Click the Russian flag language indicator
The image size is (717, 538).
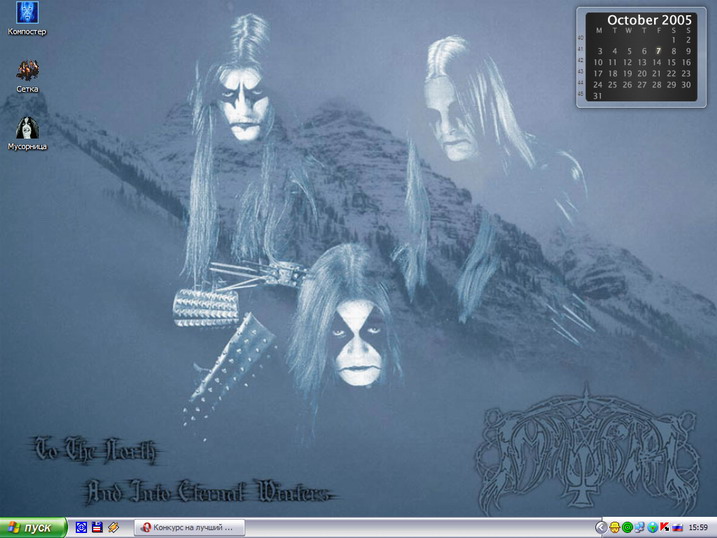(x=678, y=528)
